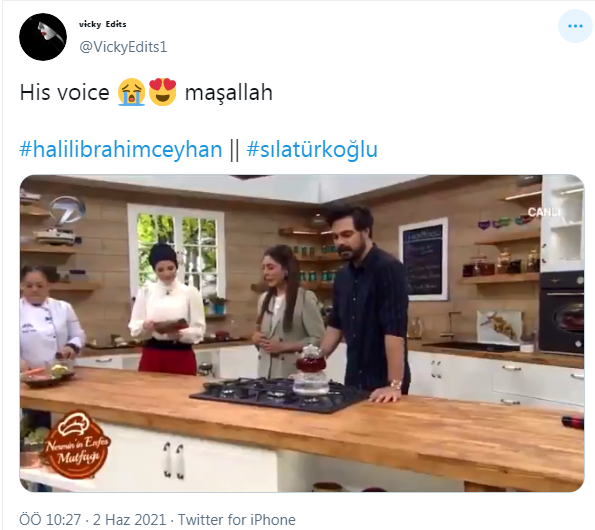Screen dimensions: 595x530
Task: Click the ÖÖ 10:27 timestamp
Action: pyautogui.click(x=50, y=519)
